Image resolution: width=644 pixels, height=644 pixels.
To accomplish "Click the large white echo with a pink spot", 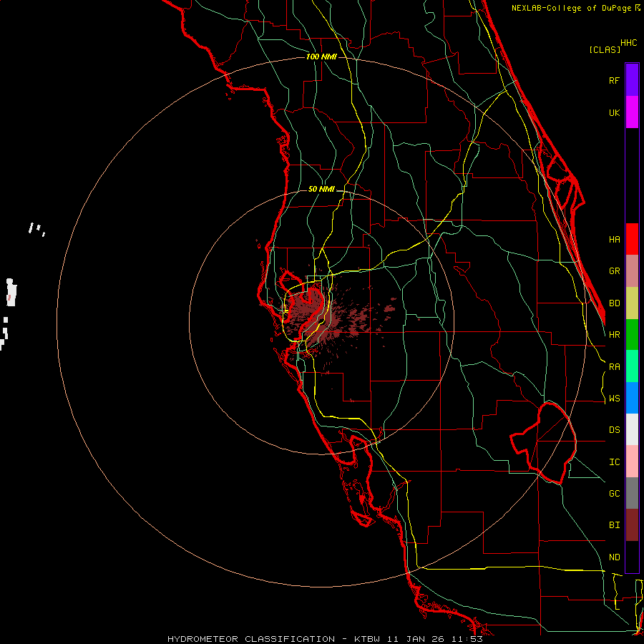I will pos(11,293).
